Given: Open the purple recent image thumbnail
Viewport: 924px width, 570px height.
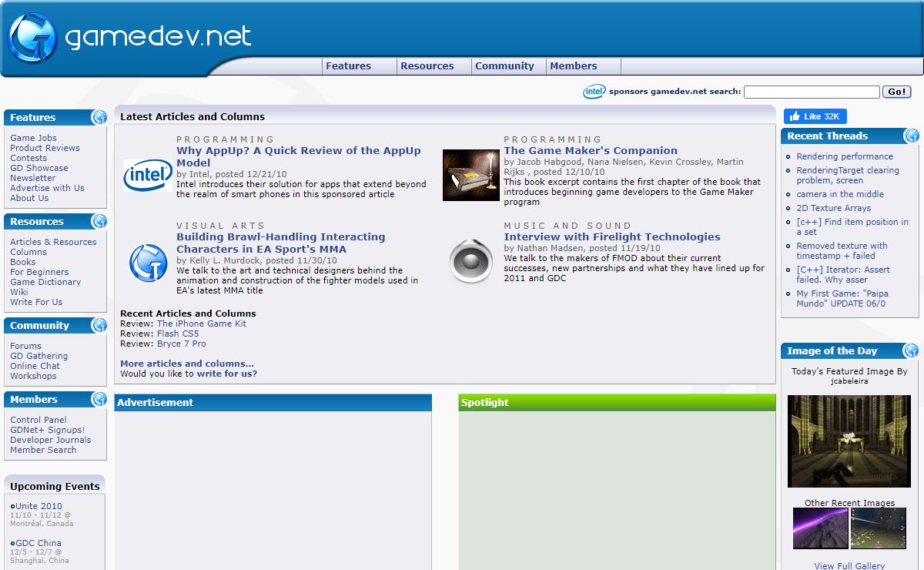Looking at the screenshot, I should [x=821, y=528].
